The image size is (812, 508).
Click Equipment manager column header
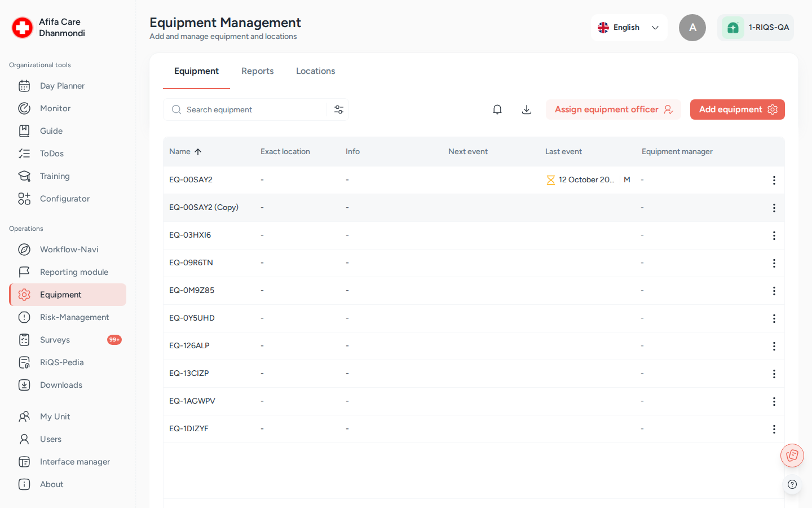pyautogui.click(x=677, y=151)
